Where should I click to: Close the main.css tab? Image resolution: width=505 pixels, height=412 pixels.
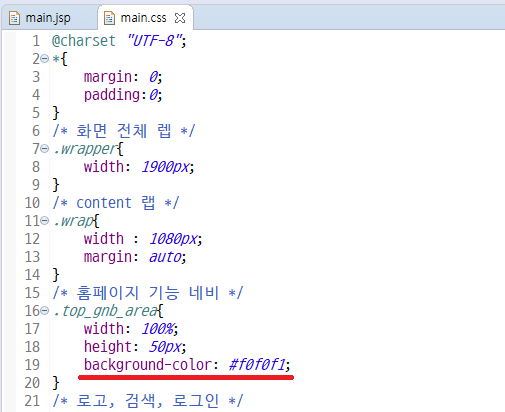click(180, 18)
